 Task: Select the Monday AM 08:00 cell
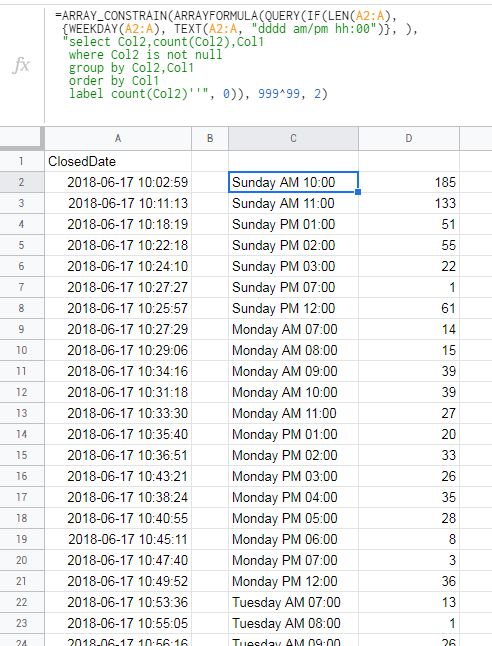pos(293,350)
